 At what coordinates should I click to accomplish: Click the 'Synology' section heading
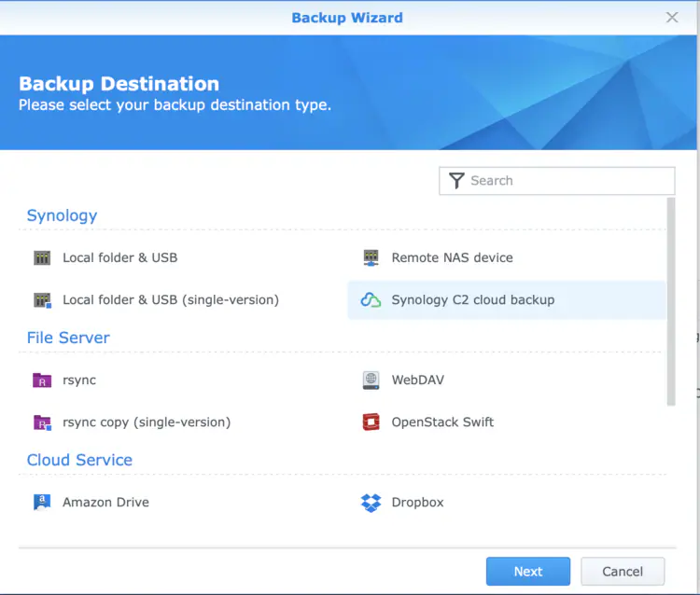click(62, 215)
